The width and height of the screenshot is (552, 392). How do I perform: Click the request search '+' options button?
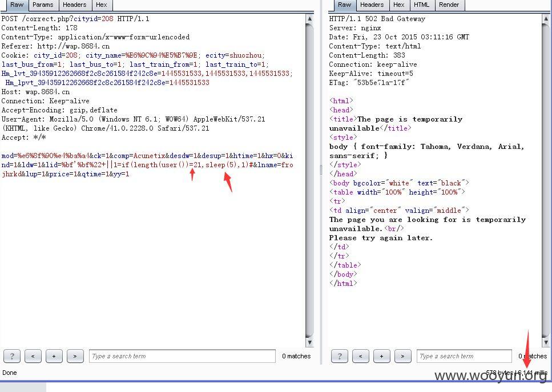click(54, 356)
